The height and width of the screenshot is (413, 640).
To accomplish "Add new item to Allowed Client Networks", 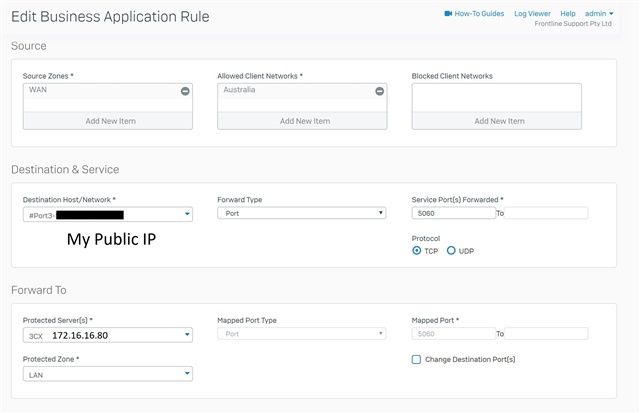I will [302, 121].
